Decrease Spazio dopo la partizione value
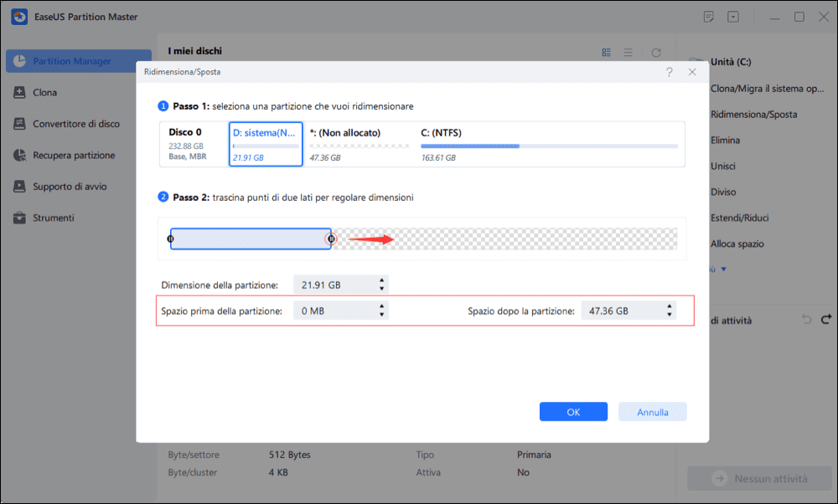This screenshot has width=838, height=504. click(669, 315)
